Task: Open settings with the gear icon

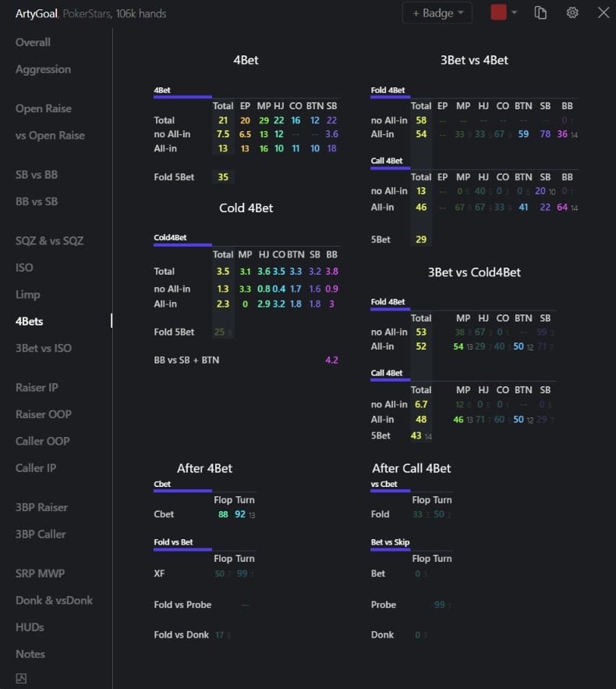Action: point(572,12)
